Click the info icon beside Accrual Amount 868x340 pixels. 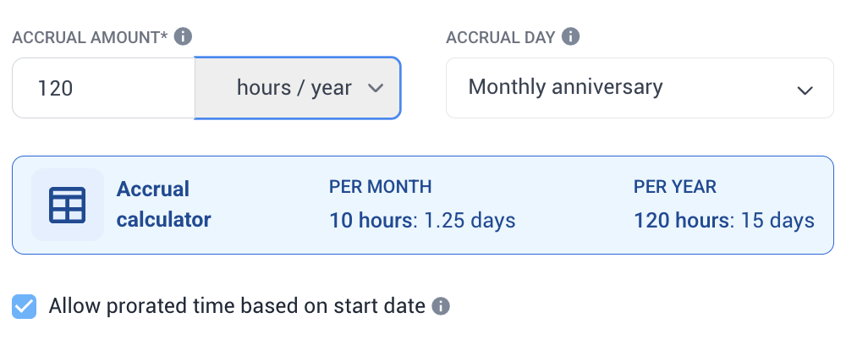click(183, 37)
